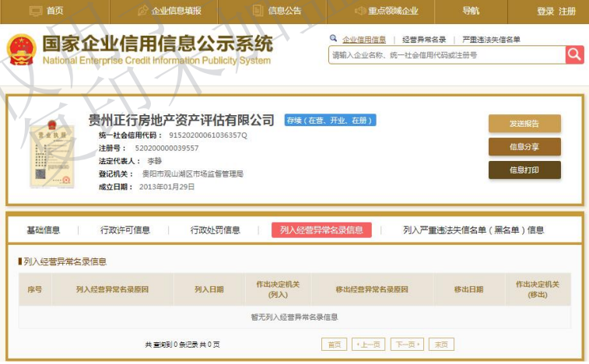The image size is (589, 364).
Task: Switch to the 基础信息 tab
Action: [x=44, y=230]
